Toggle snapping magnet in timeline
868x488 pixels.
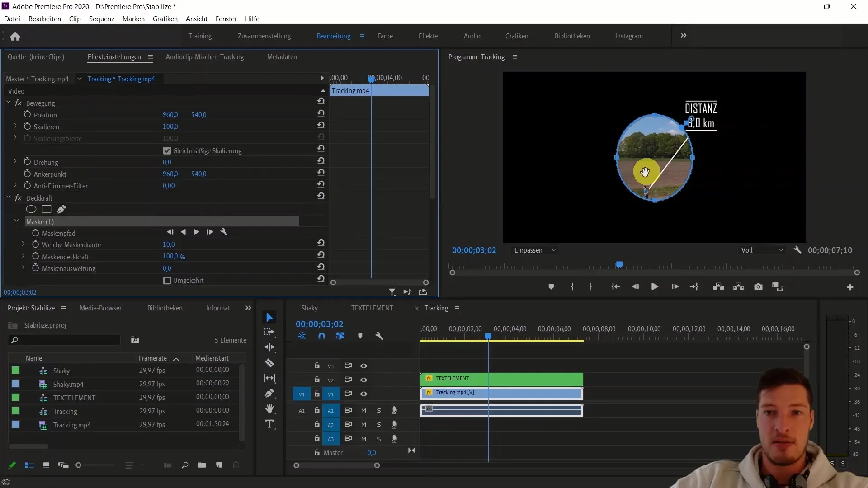321,336
